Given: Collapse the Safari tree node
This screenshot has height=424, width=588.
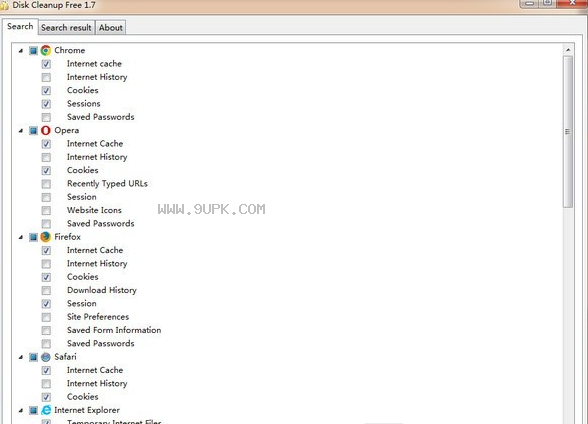Looking at the screenshot, I should click(21, 357).
